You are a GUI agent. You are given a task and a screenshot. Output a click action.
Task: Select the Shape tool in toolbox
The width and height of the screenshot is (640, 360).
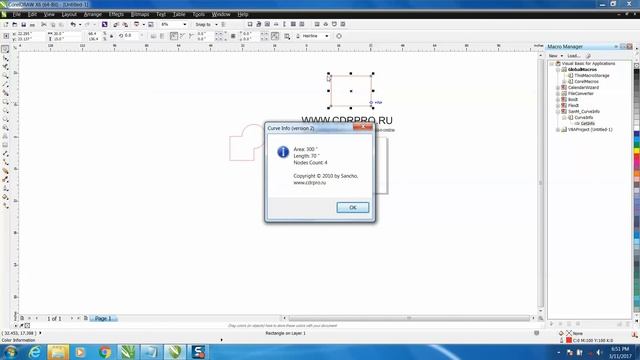5,58
